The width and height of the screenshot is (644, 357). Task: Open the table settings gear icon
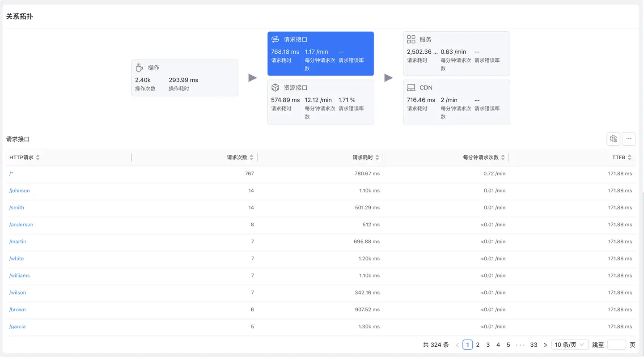tap(613, 139)
